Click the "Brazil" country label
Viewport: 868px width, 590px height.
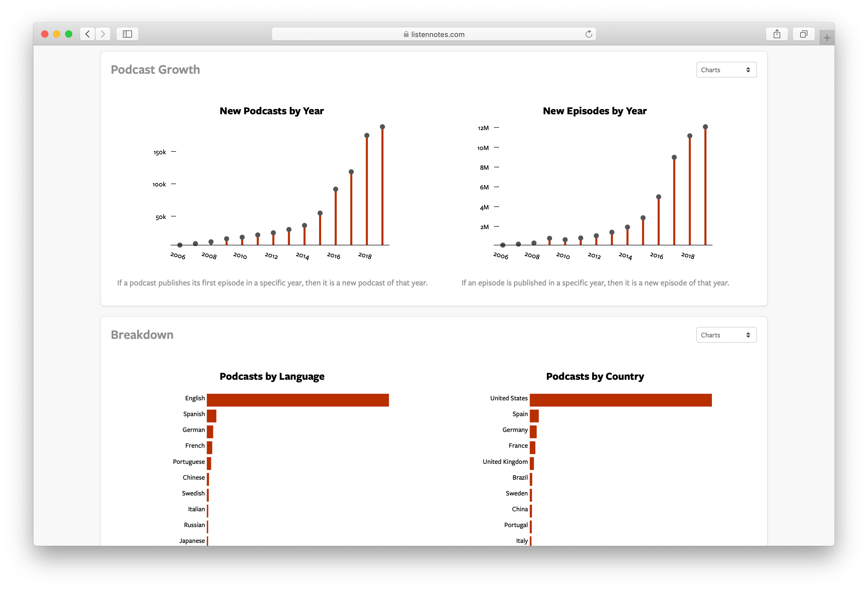520,477
